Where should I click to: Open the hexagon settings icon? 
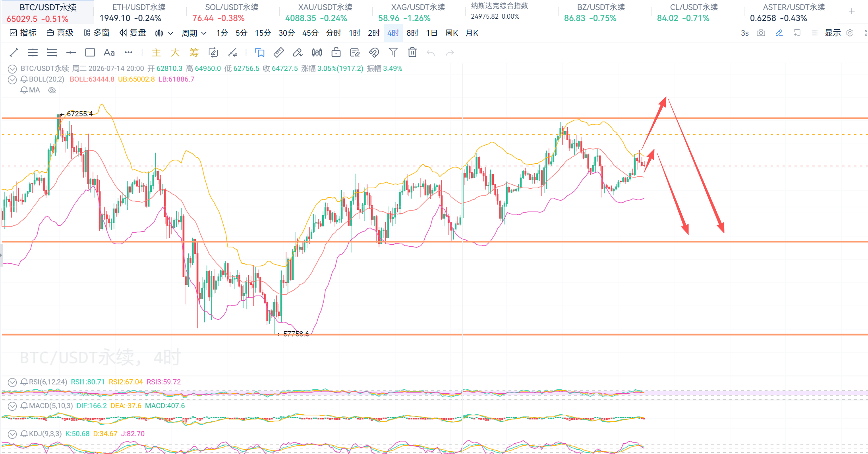850,33
